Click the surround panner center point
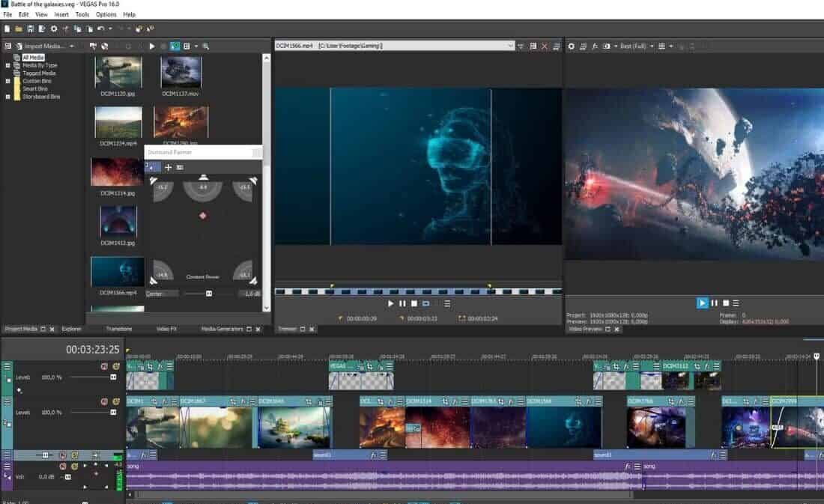The height and width of the screenshot is (504, 824). pyautogui.click(x=203, y=216)
